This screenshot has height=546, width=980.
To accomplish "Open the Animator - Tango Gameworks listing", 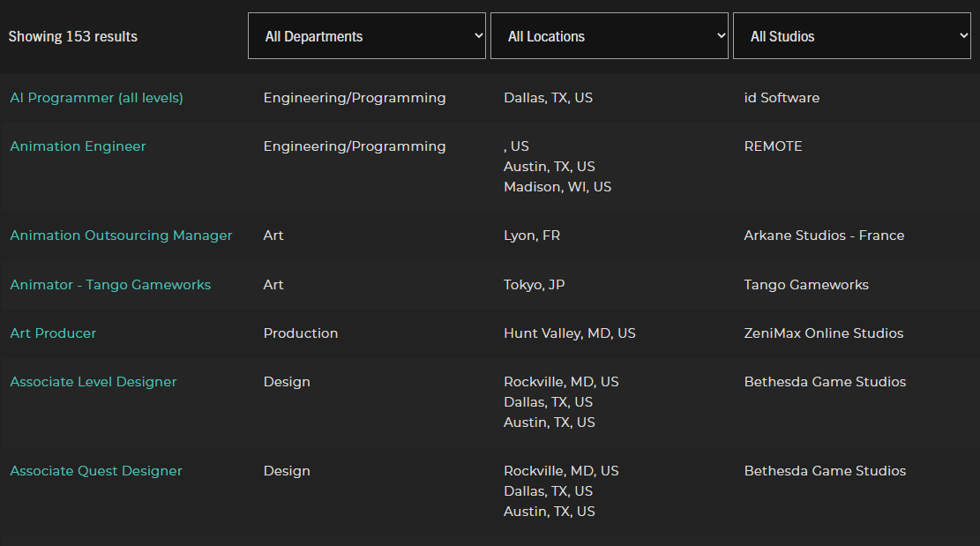I will (110, 285).
